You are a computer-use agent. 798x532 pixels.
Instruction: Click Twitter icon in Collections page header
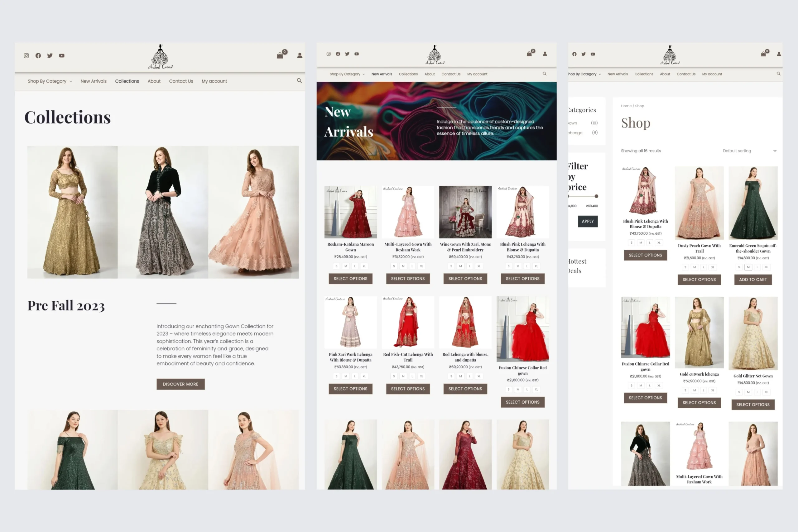[x=50, y=56]
